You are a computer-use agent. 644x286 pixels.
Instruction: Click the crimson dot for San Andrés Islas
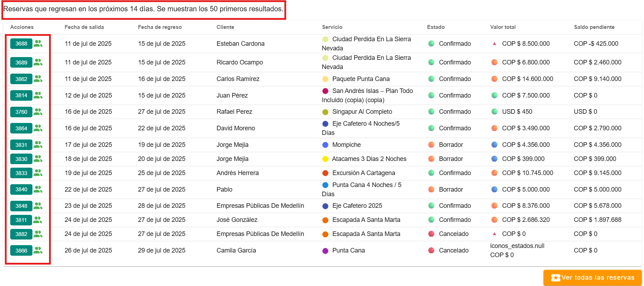[x=326, y=91]
